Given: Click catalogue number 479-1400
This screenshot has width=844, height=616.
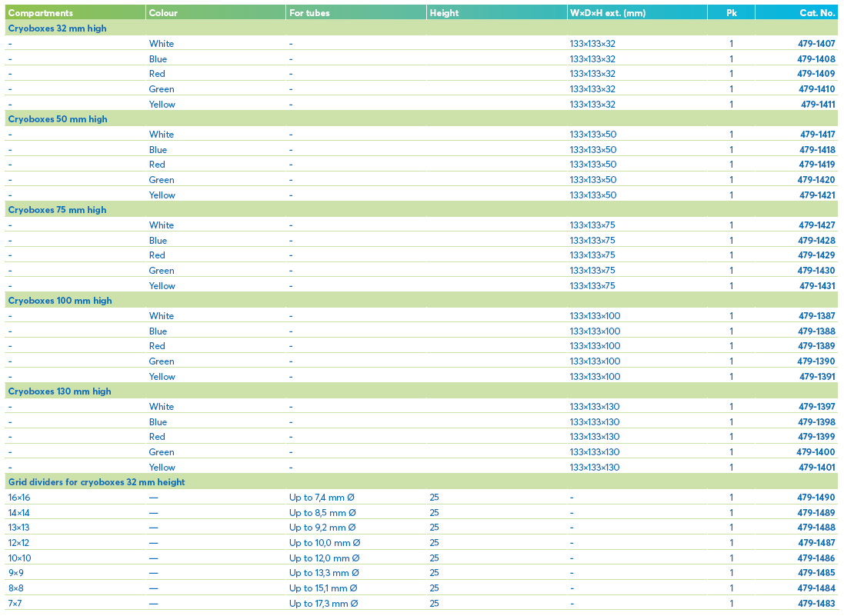Looking at the screenshot, I should click(x=816, y=452).
